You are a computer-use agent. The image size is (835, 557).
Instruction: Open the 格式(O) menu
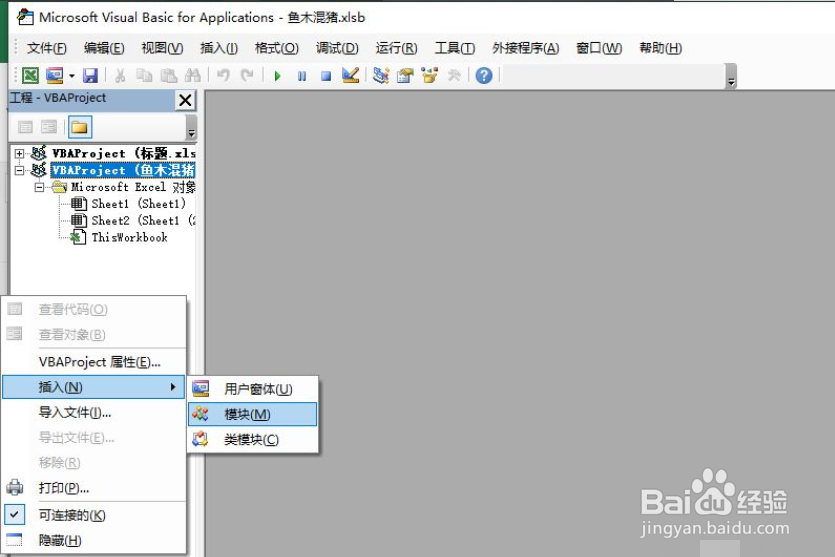[x=276, y=48]
